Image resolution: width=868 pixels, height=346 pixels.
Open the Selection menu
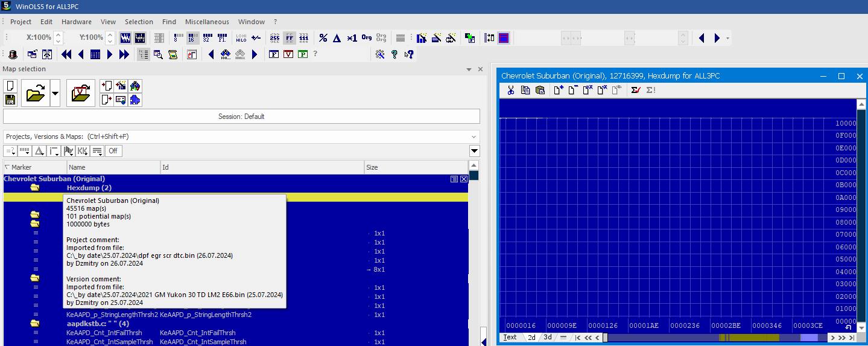pos(139,22)
